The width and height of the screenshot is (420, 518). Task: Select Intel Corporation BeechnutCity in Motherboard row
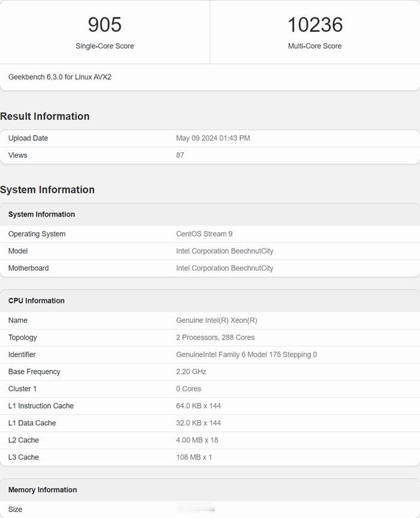click(224, 268)
